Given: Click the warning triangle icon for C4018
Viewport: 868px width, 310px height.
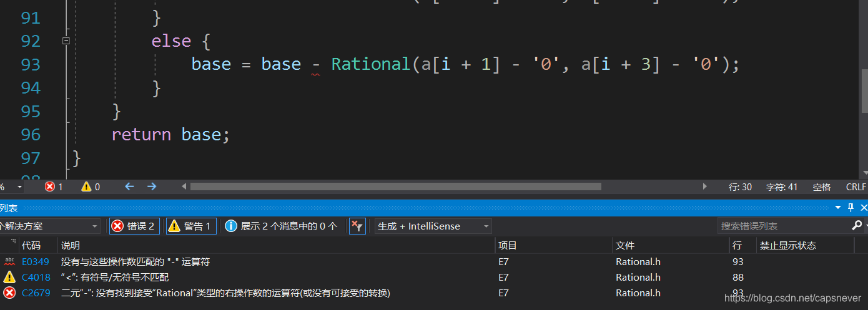Looking at the screenshot, I should click(9, 278).
